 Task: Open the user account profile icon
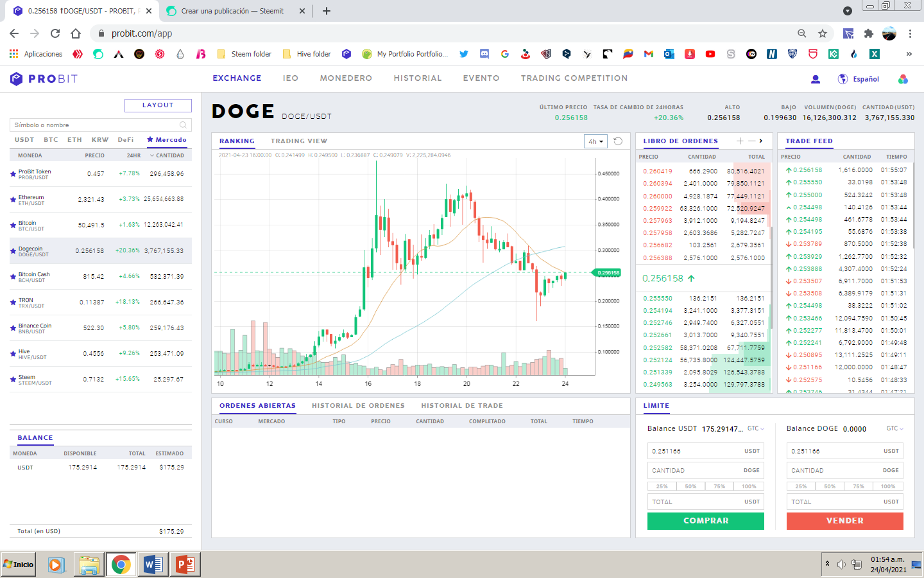pyautogui.click(x=816, y=79)
